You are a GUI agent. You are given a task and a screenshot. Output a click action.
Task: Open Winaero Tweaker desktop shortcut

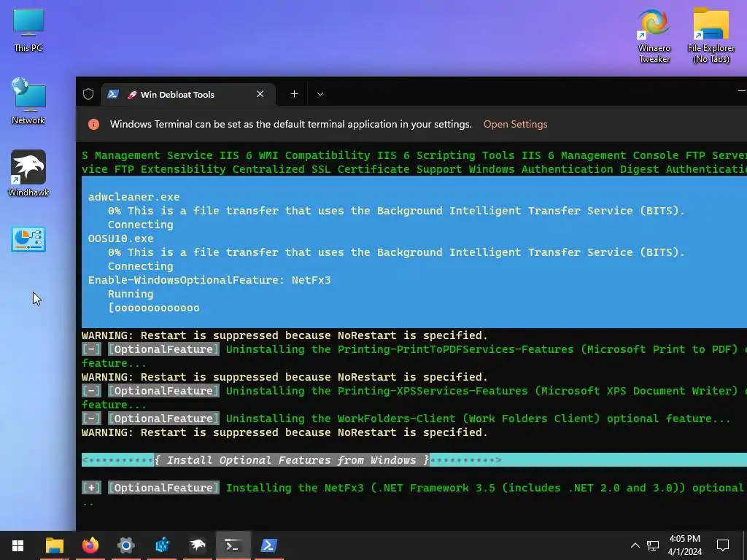pyautogui.click(x=654, y=36)
